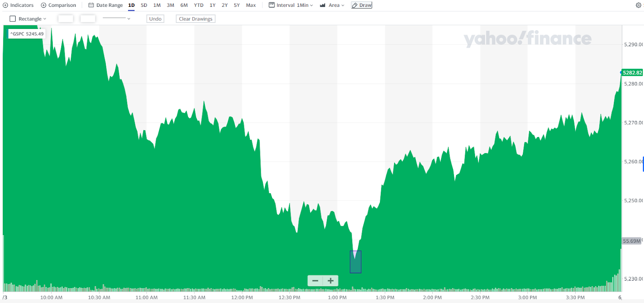Zoom out with the minus button
This screenshot has width=644, height=303.
315,281
